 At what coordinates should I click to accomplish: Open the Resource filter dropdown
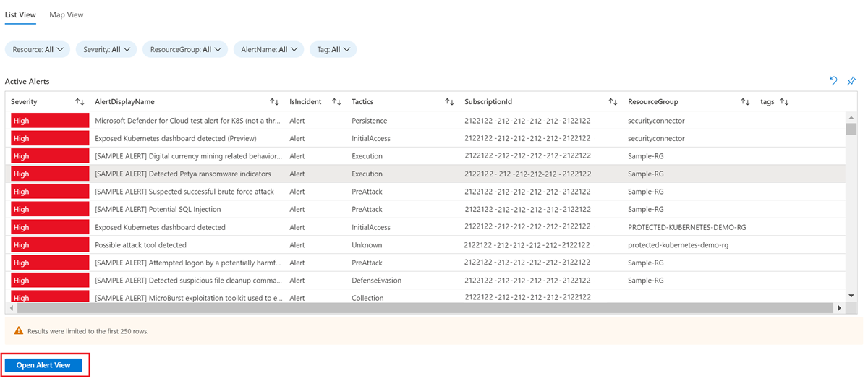38,49
